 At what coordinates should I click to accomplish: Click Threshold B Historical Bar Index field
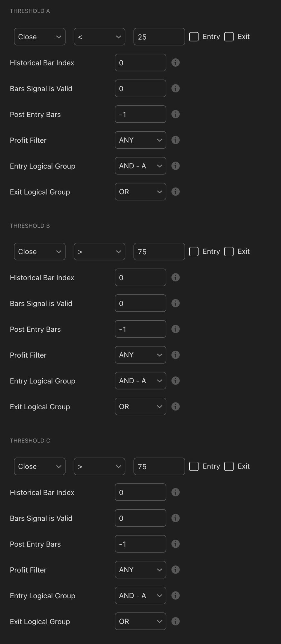point(140,277)
